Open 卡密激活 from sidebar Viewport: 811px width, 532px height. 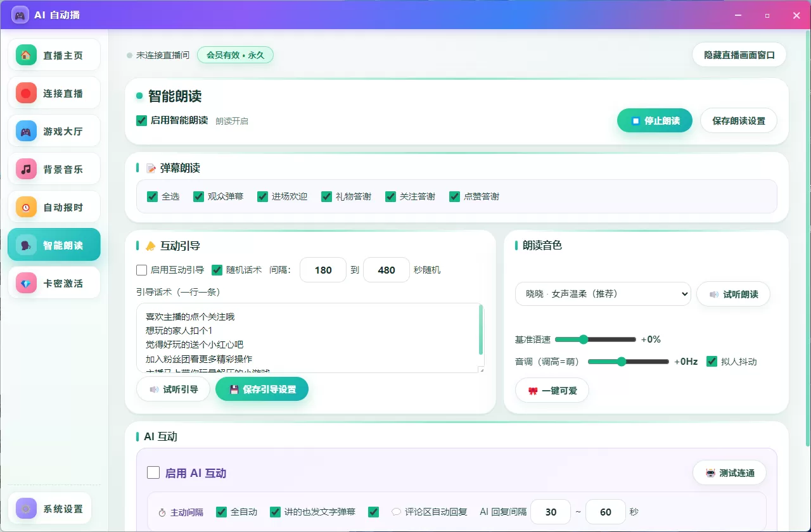54,283
